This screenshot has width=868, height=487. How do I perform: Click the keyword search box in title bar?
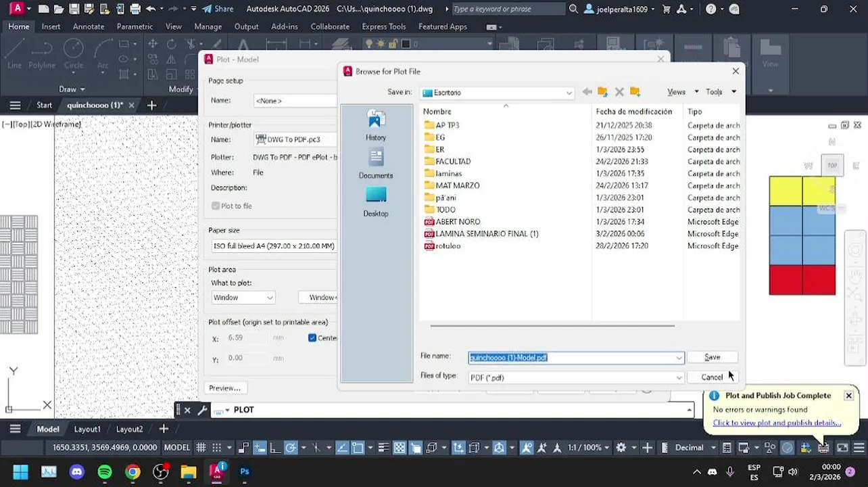point(508,9)
